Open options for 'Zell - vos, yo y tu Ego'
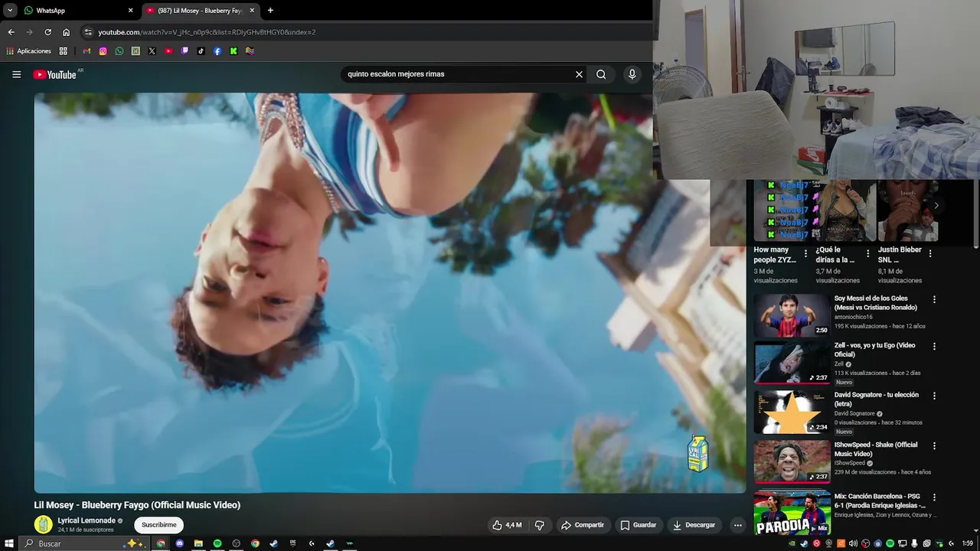 (934, 346)
